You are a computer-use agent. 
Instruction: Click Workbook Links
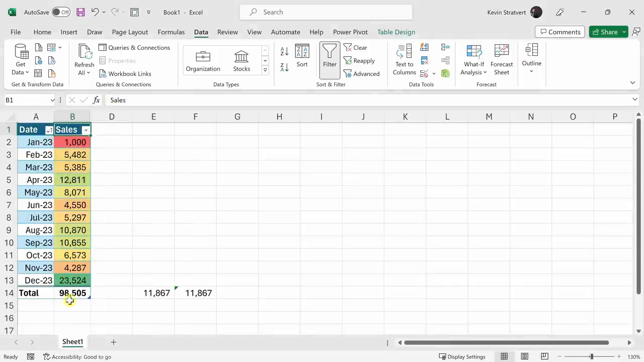coord(125,74)
